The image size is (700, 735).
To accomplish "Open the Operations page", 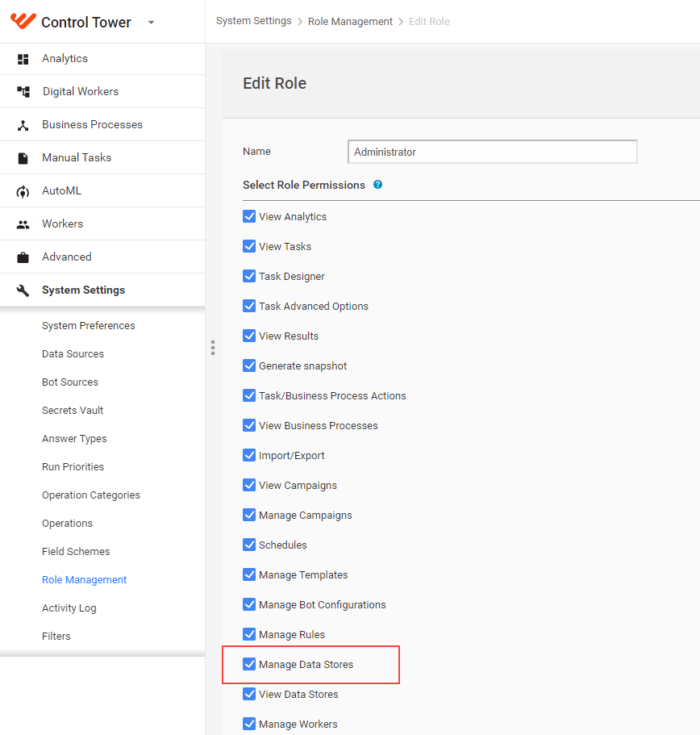I will pos(68,523).
